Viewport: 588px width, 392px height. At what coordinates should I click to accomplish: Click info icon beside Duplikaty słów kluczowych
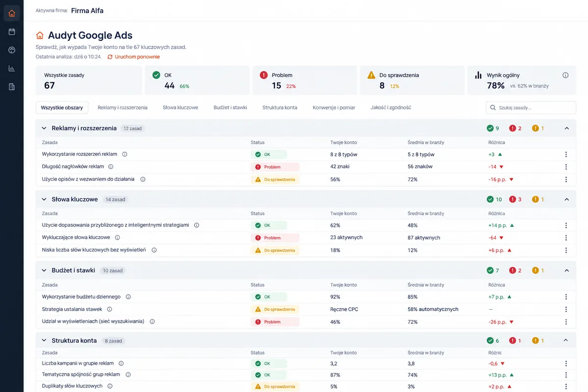pos(110,386)
